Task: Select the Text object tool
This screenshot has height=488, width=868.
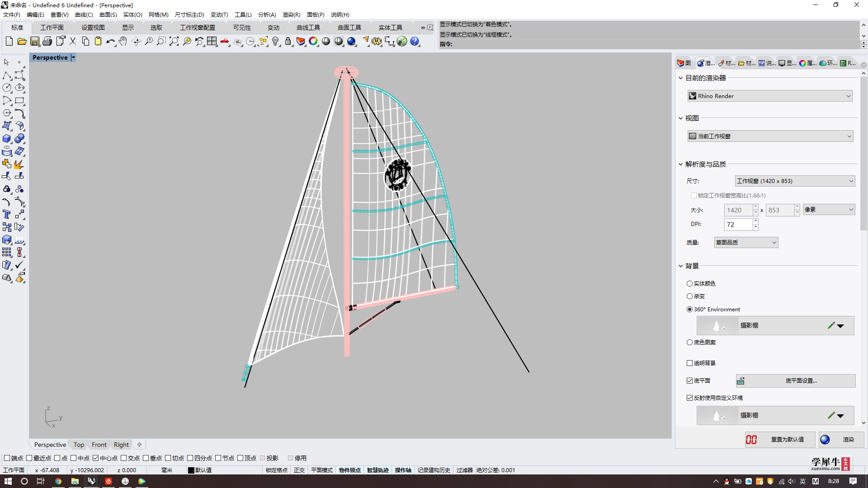Action: [x=7, y=214]
